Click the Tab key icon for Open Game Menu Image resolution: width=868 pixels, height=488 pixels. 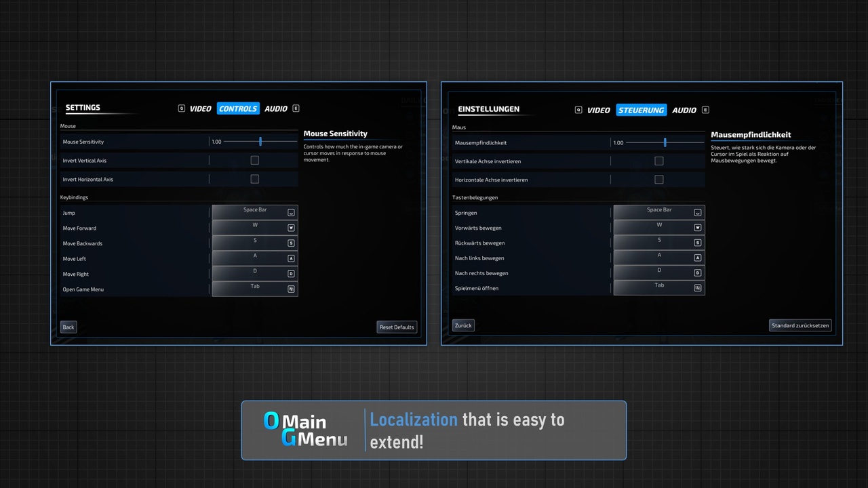291,288
